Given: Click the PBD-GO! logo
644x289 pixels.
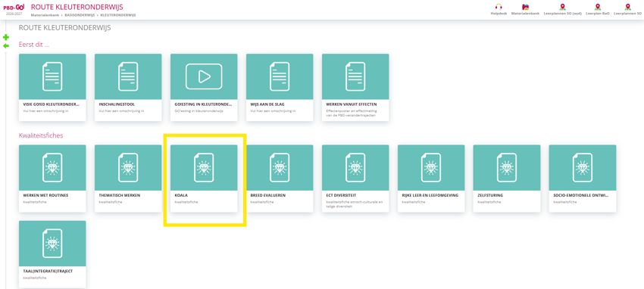Looking at the screenshot, I should [14, 7].
